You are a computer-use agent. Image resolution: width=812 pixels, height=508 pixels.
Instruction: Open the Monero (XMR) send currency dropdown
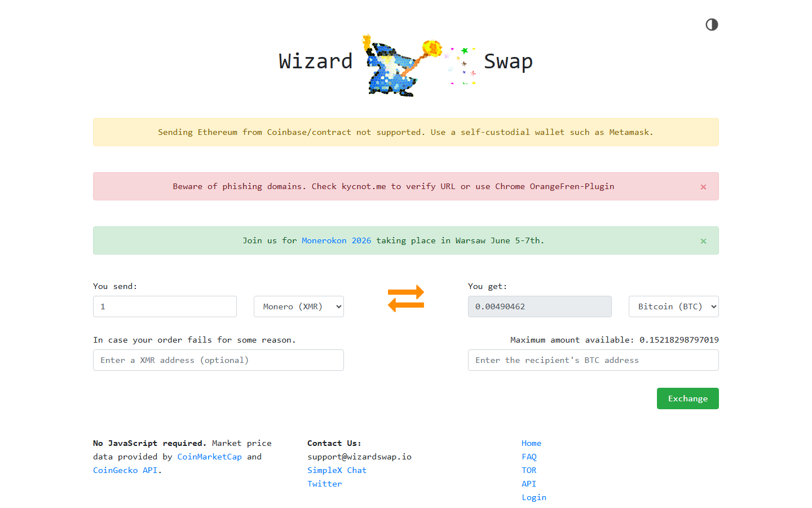pos(299,306)
